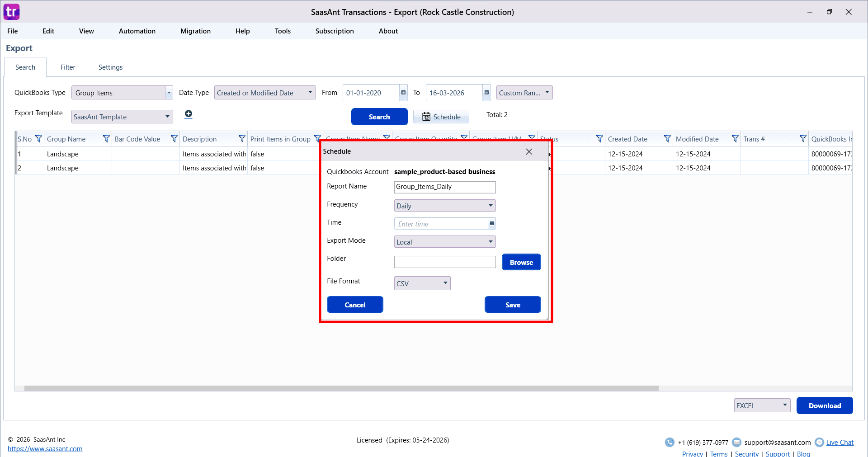Click the Browse button for folder
The image size is (868, 457).
tap(521, 262)
